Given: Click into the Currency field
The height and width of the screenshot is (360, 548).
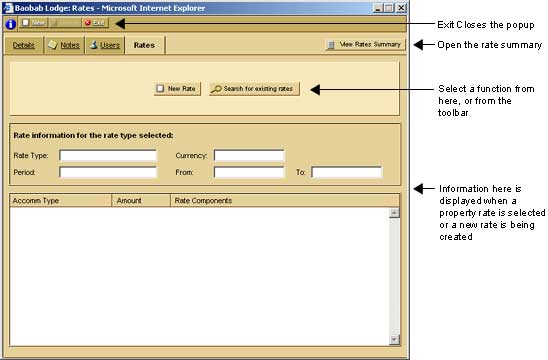Looking at the screenshot, I should [249, 156].
